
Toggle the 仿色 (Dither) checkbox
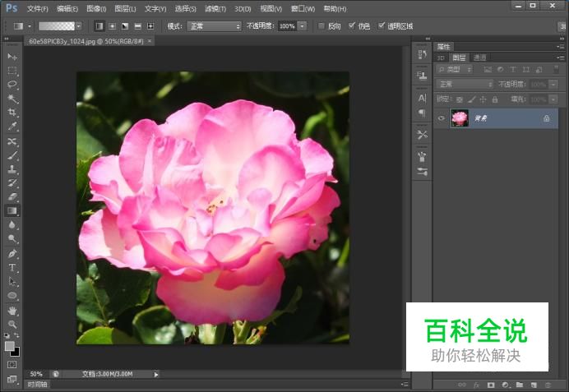coord(352,25)
